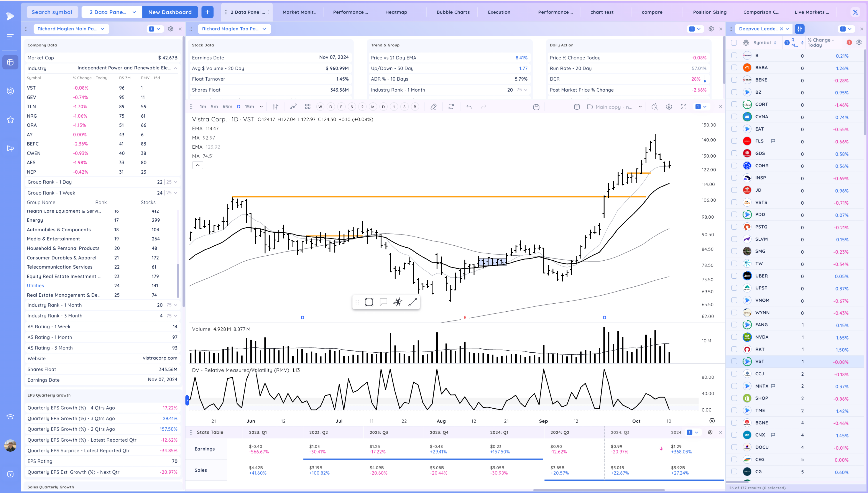Click the New Dashboard button
The height and width of the screenshot is (493, 868).
(x=170, y=12)
